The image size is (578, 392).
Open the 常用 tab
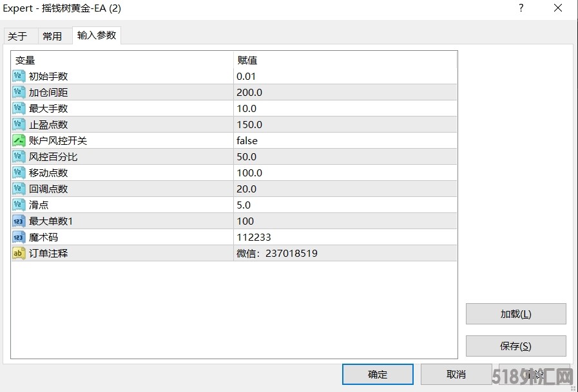click(x=52, y=36)
